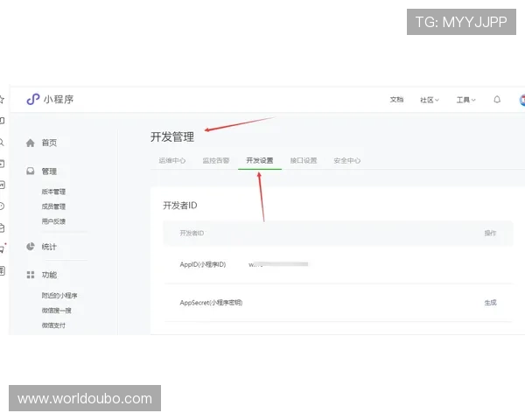Click the 开发者ID column header

click(192, 233)
